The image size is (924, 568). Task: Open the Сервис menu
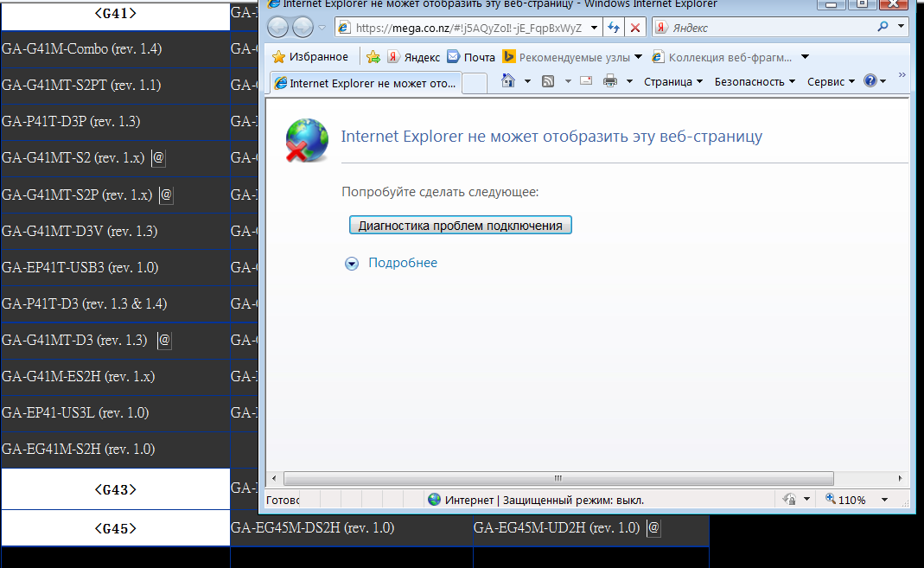click(x=831, y=82)
